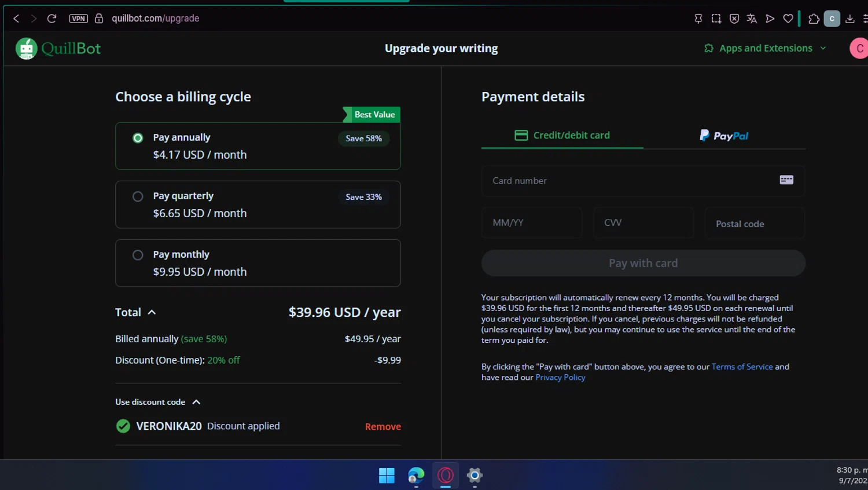Viewport: 868px width, 490px height.
Task: Click the $39.96 USD / year total
Action: point(345,312)
